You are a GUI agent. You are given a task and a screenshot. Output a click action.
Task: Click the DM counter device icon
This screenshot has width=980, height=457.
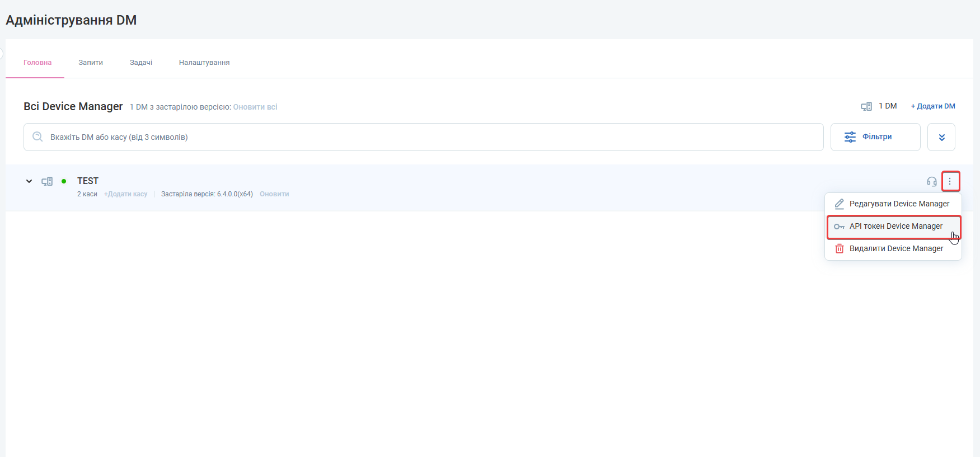click(x=866, y=106)
